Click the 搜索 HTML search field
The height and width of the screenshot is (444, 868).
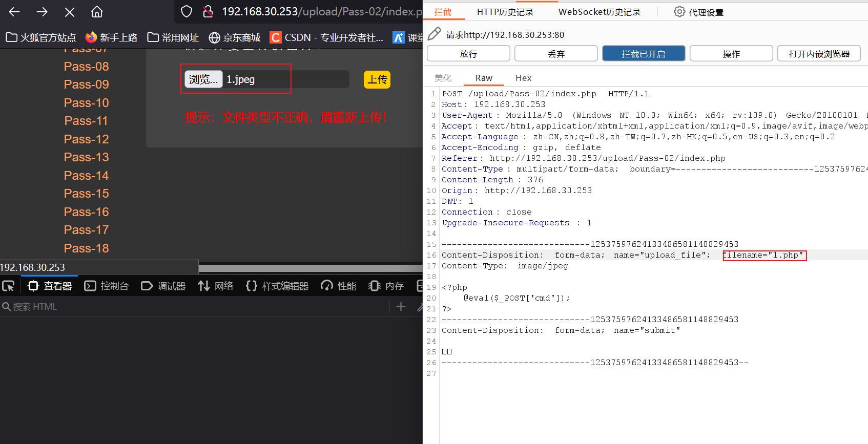195,307
